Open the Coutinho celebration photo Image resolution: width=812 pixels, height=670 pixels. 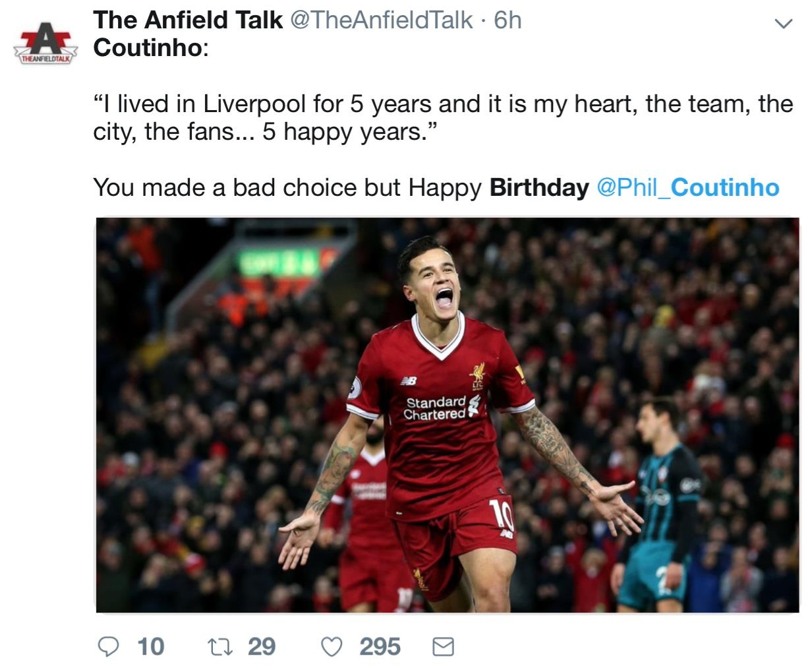(447, 415)
